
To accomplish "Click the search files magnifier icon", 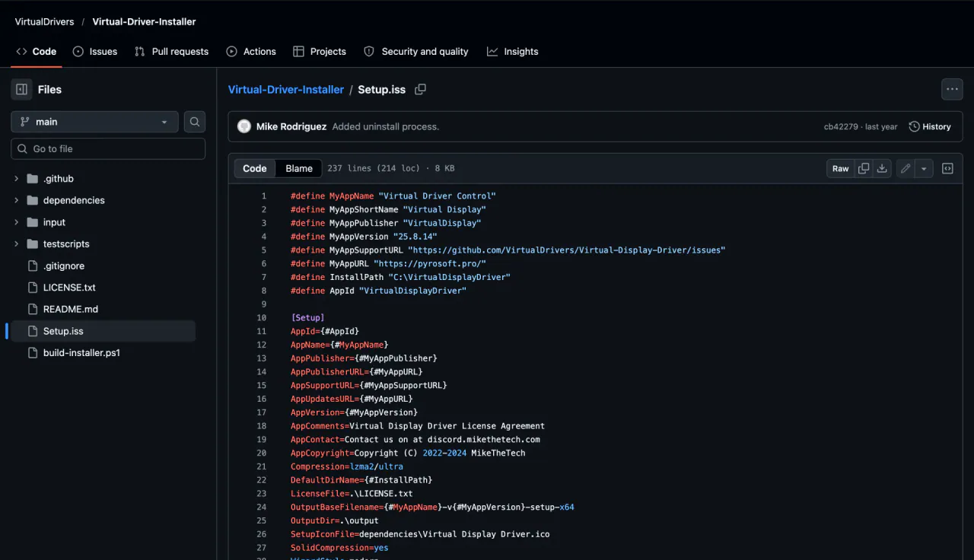I will click(195, 122).
